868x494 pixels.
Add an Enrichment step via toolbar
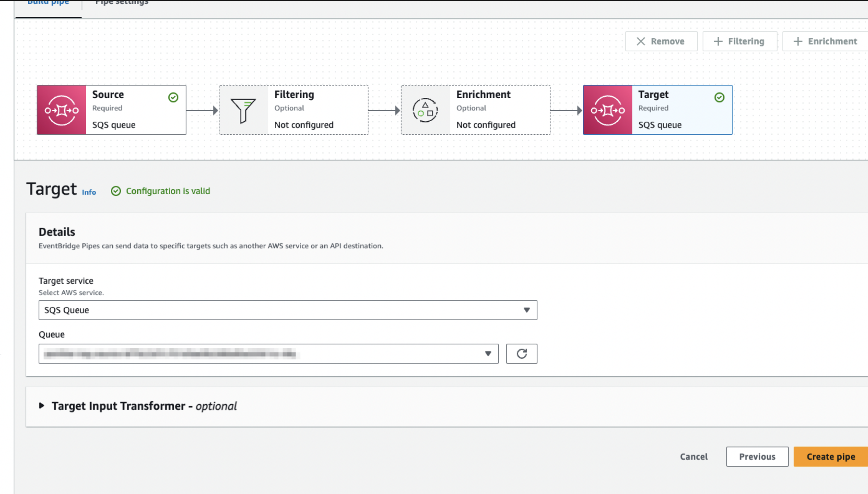pyautogui.click(x=825, y=41)
